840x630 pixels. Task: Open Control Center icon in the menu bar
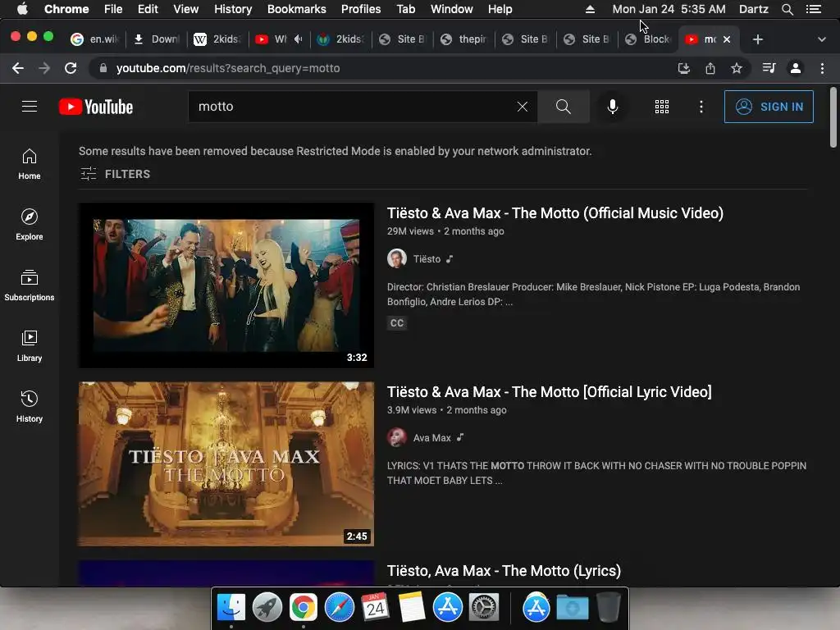point(814,9)
